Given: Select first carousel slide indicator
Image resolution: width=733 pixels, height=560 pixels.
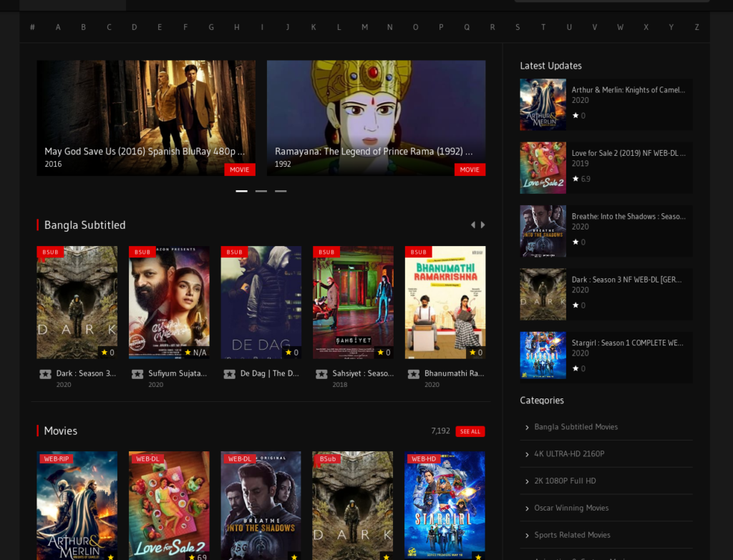Looking at the screenshot, I should (242, 191).
